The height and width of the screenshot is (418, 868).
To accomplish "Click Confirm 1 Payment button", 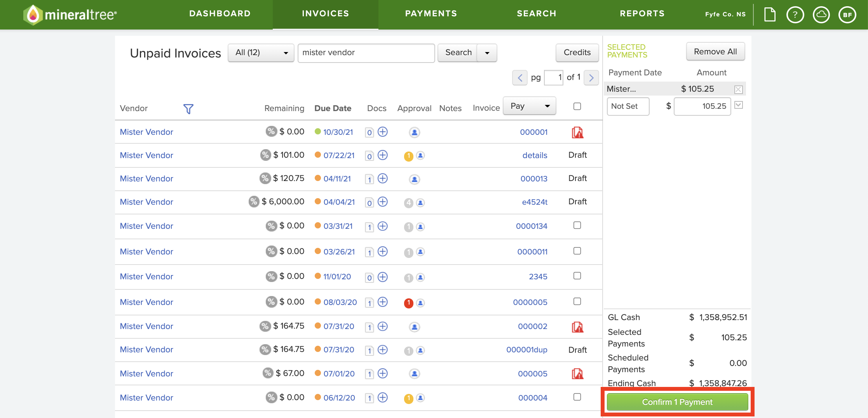I will 677,402.
